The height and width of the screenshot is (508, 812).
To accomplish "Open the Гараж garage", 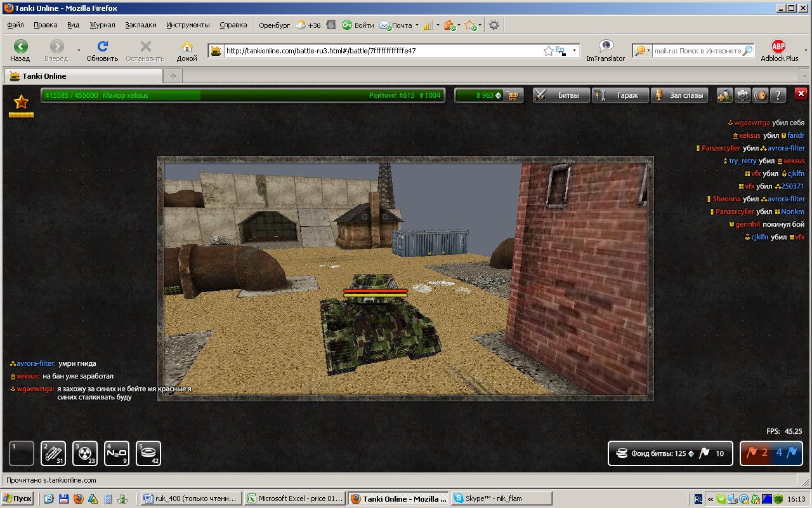I will (x=620, y=95).
